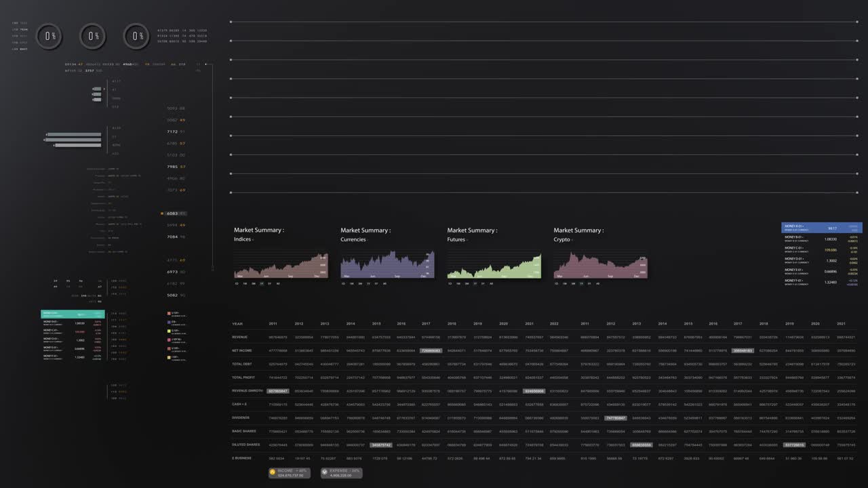The width and height of the screenshot is (868, 488).
Task: Click the second 0% circular gauge
Action: [93, 36]
